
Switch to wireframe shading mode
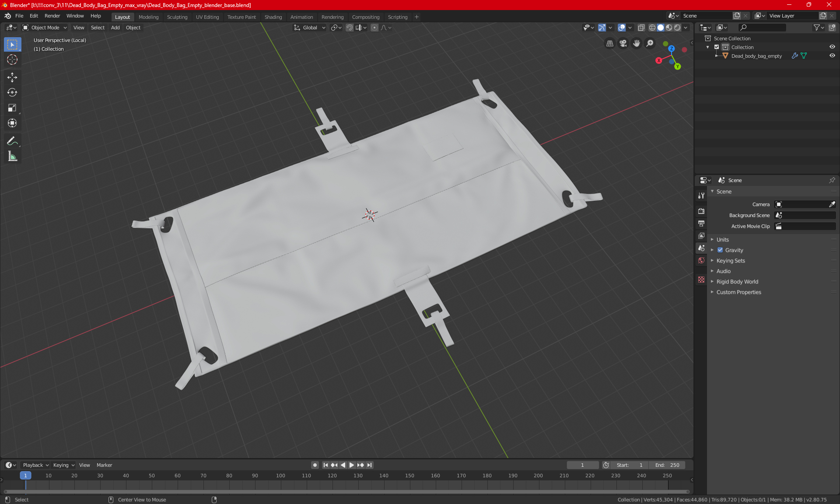point(652,28)
